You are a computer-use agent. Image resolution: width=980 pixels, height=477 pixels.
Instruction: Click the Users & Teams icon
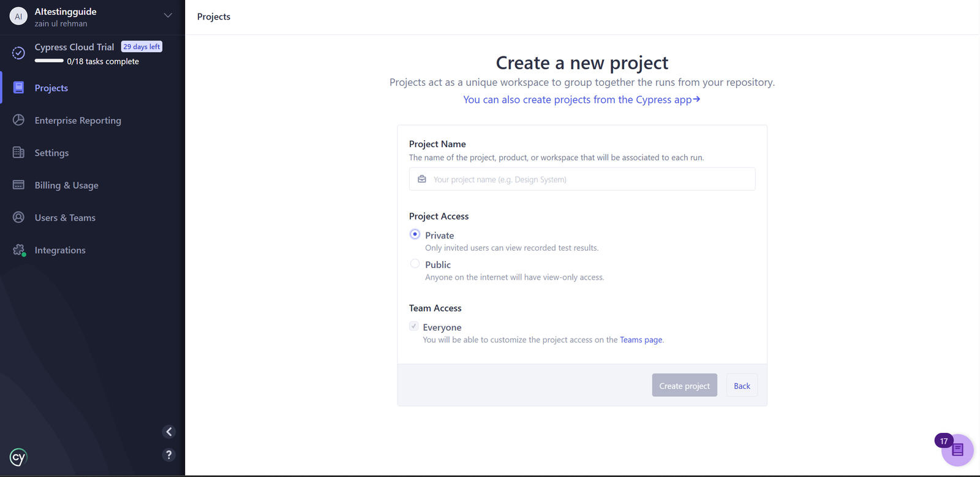tap(18, 218)
